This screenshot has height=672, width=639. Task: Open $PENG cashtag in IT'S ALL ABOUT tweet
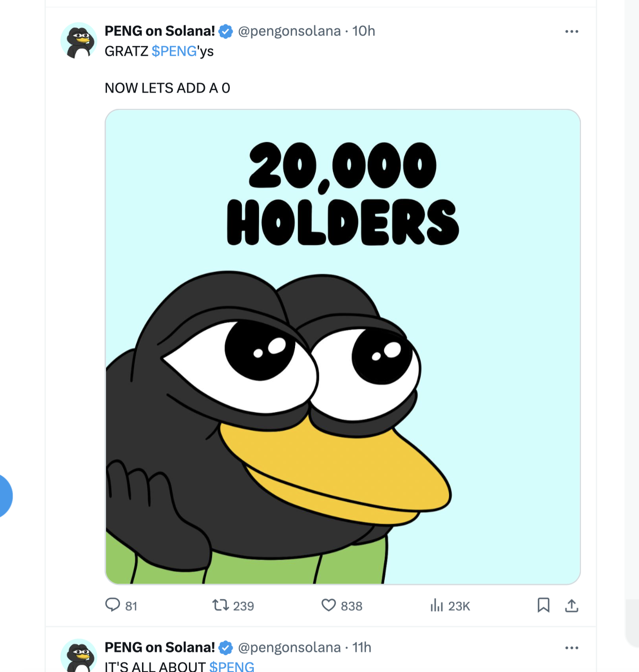pos(232,667)
